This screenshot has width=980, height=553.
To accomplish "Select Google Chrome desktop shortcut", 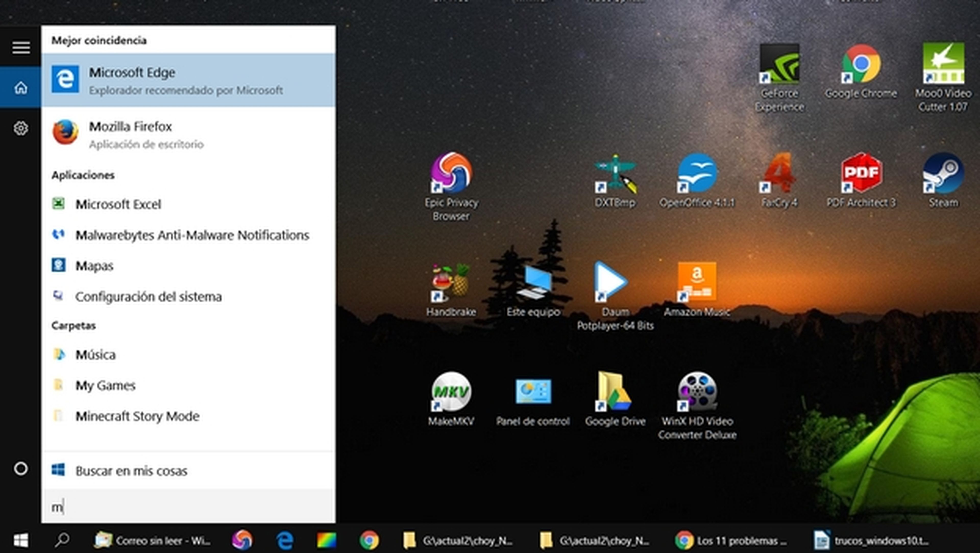I will pos(861,71).
